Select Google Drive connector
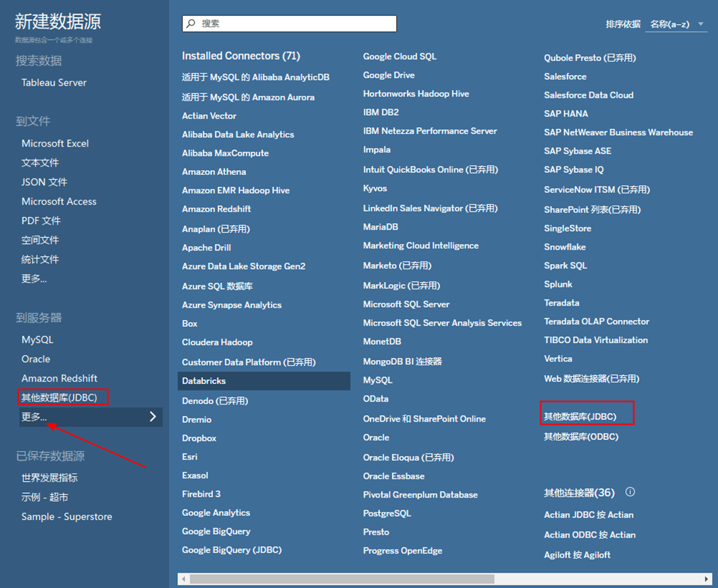The width and height of the screenshot is (718, 588). [x=389, y=75]
